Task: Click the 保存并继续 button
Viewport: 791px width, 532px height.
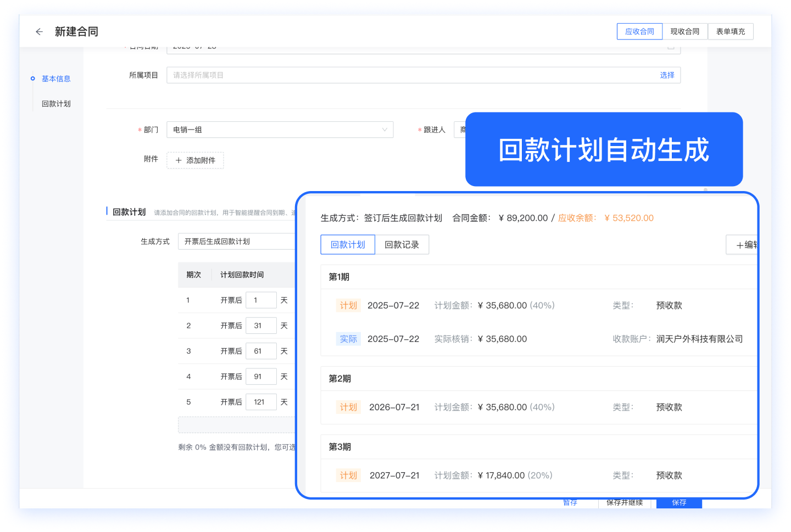Action: click(x=625, y=502)
